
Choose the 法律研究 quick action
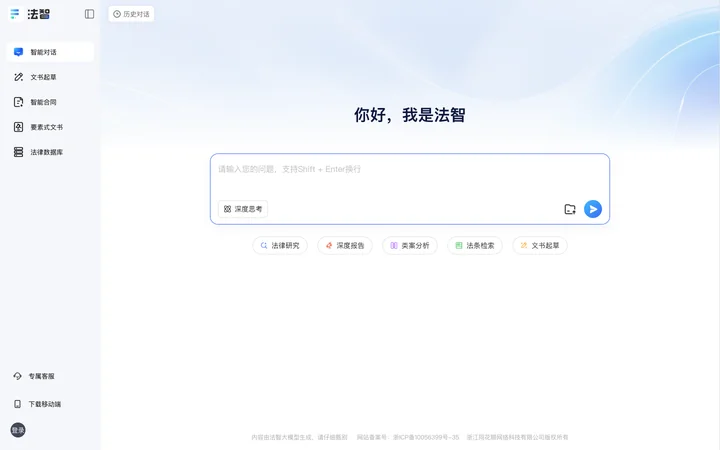pos(280,246)
